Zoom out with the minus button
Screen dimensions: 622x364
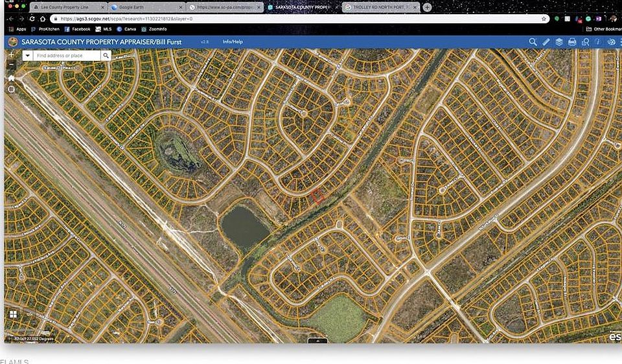tap(11, 65)
